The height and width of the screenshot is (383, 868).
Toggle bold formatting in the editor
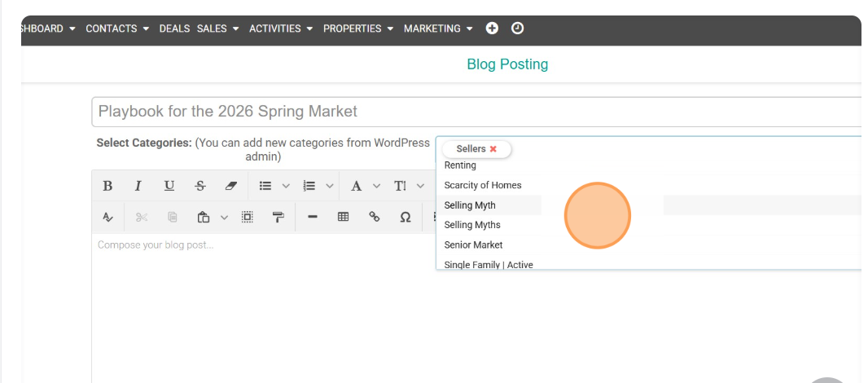pyautogui.click(x=107, y=186)
